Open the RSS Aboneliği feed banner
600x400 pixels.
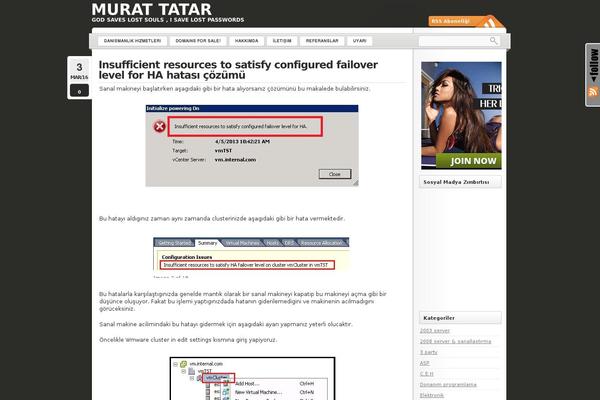pyautogui.click(x=466, y=21)
